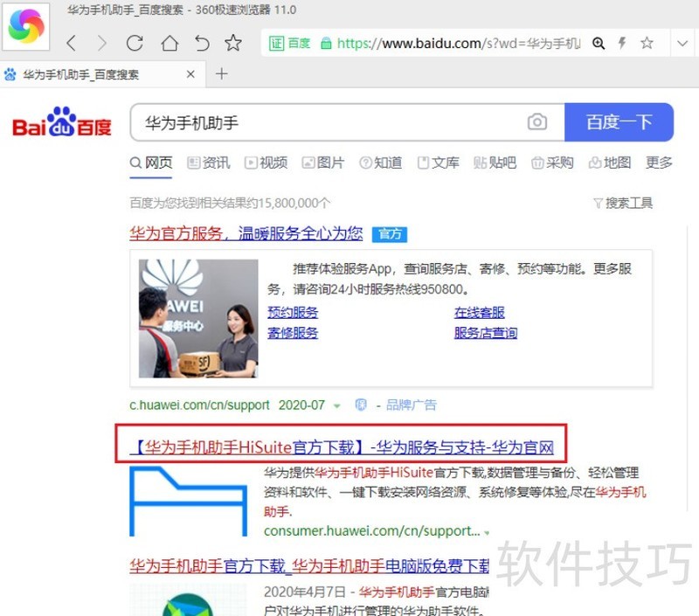Click the Baidu logo
Viewport: 699px width, 616px height.
click(61, 121)
